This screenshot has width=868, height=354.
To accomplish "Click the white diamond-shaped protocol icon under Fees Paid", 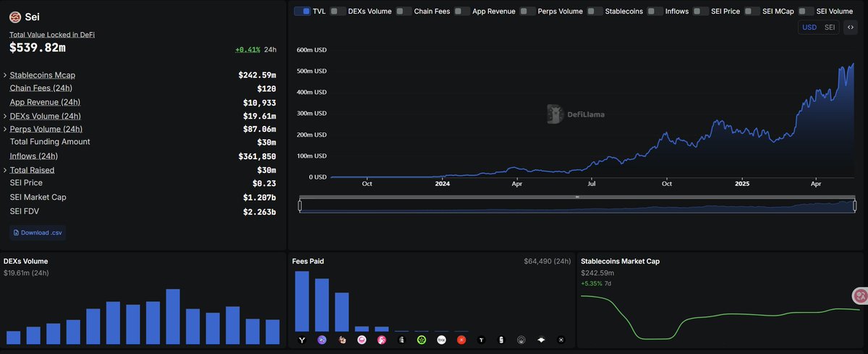I will [541, 340].
